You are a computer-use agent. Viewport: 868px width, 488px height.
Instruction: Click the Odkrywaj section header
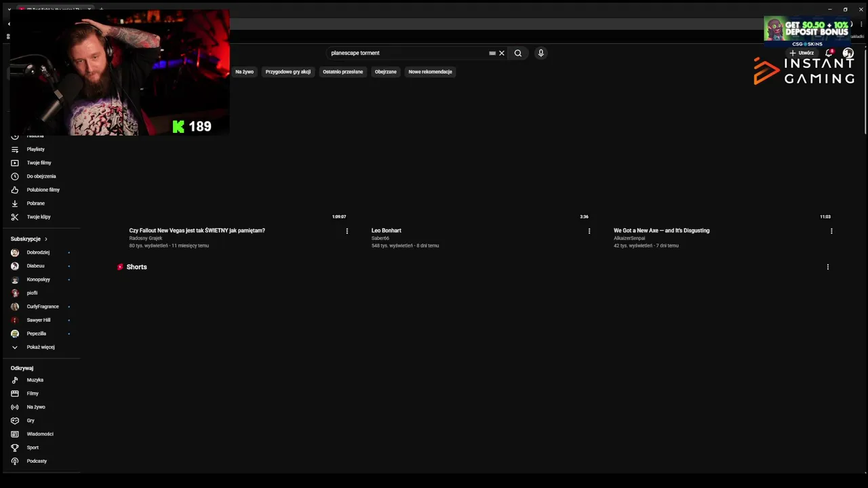click(x=22, y=368)
